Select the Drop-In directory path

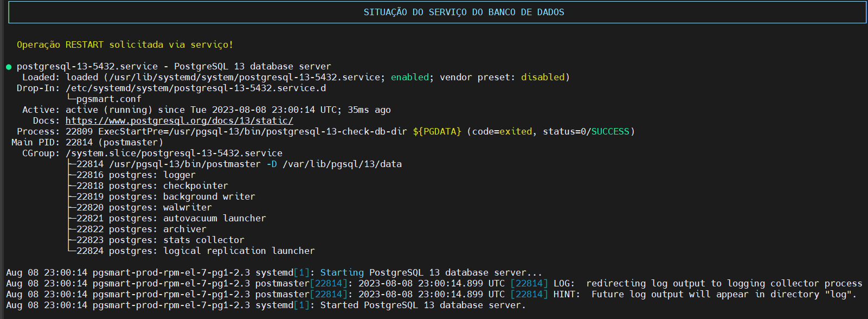pos(196,88)
